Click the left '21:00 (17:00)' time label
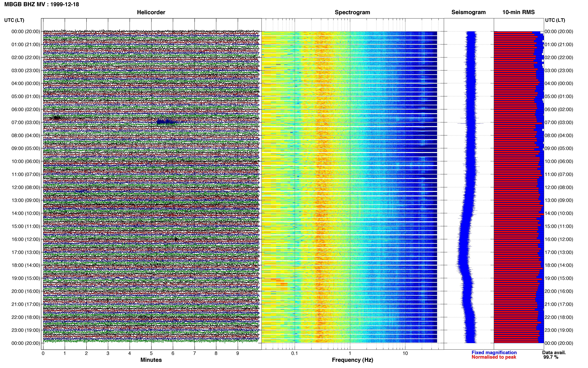Image resolution: width=588 pixels, height=368 pixels. (x=26, y=304)
